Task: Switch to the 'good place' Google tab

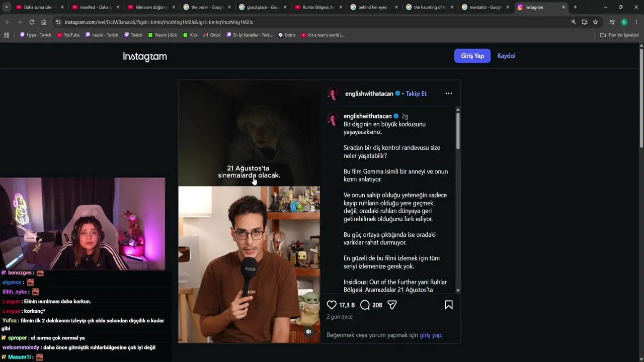Action: 261,7
